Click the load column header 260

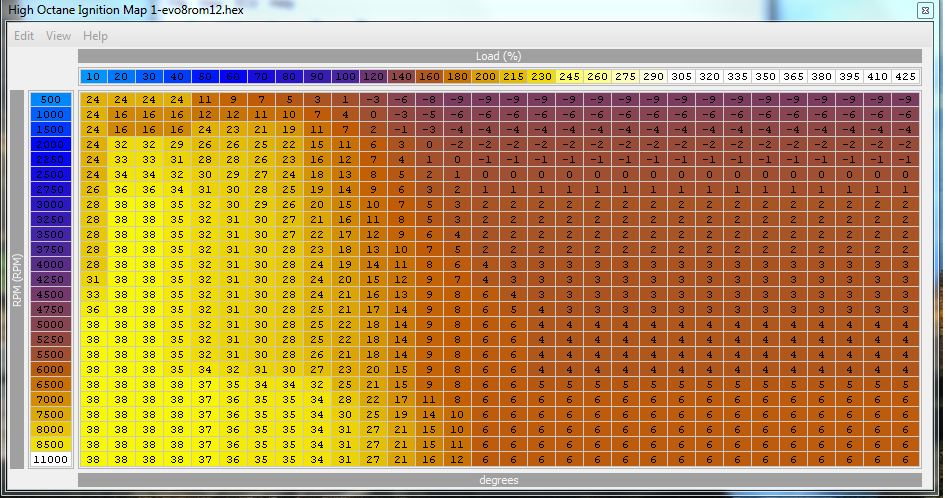(597, 77)
